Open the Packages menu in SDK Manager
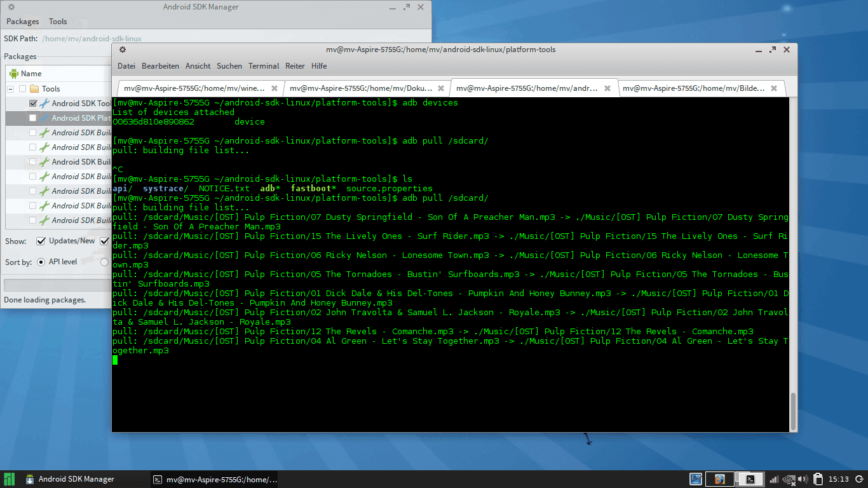 tap(23, 22)
